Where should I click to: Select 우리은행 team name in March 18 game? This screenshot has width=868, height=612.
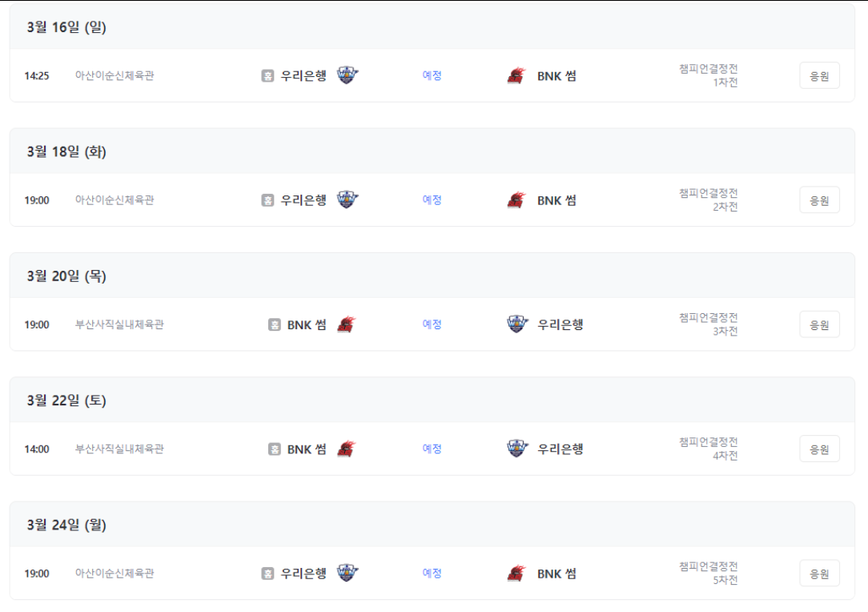coord(303,200)
